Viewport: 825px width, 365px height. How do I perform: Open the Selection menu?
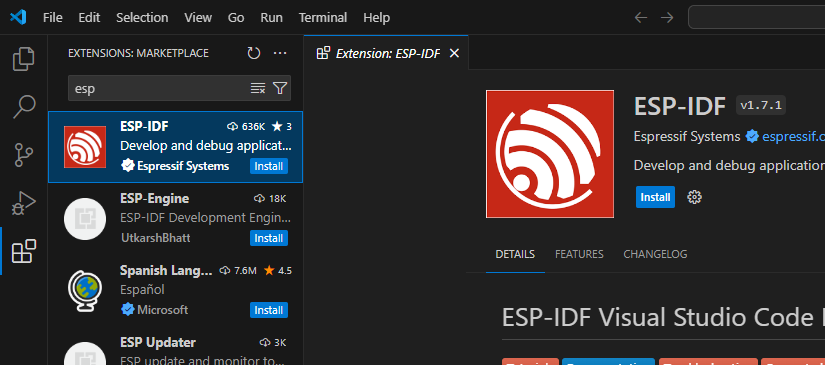(x=142, y=17)
